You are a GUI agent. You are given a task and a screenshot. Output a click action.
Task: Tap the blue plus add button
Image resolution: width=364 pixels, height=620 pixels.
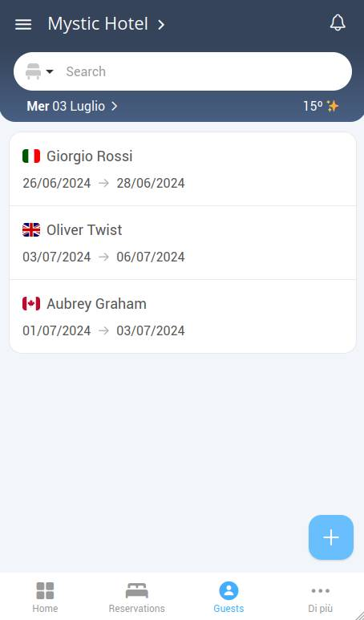pyautogui.click(x=331, y=537)
